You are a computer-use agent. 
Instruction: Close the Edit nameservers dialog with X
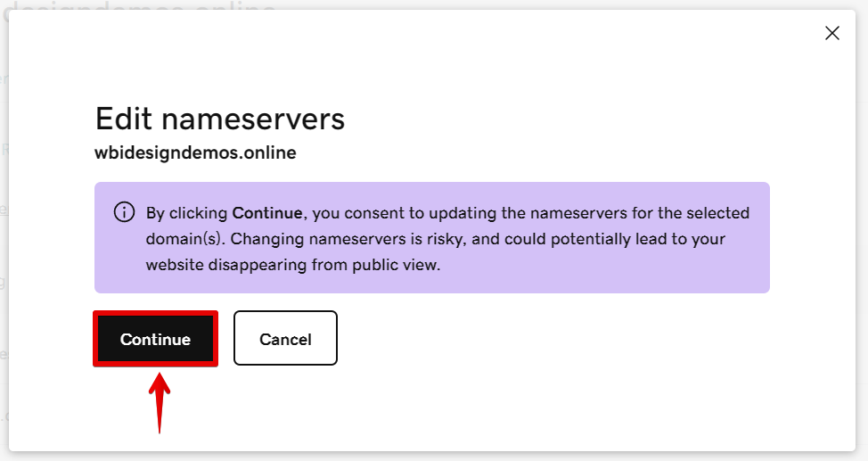coord(832,33)
